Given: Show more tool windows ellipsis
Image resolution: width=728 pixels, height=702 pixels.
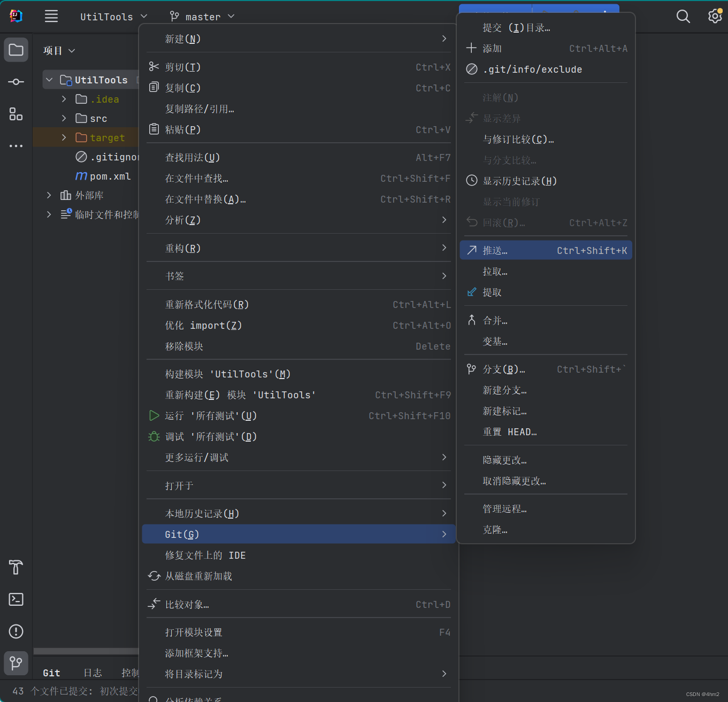Looking at the screenshot, I should [16, 145].
